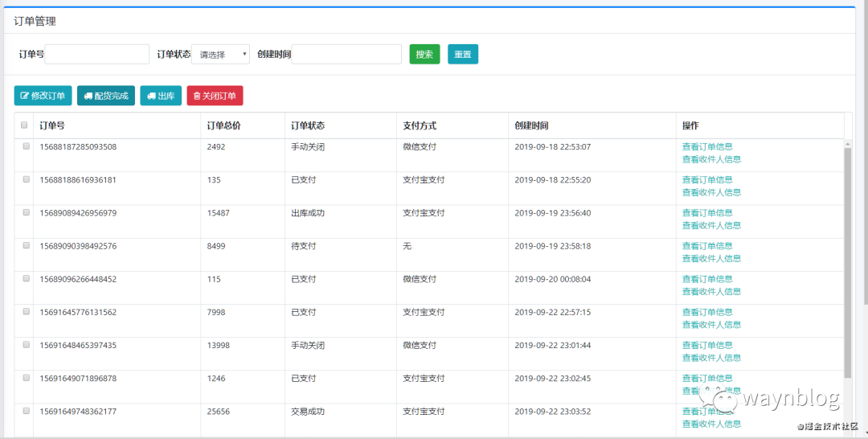The image size is (868, 439).
Task: Check the box for order 15691645776131562
Action: (26, 312)
